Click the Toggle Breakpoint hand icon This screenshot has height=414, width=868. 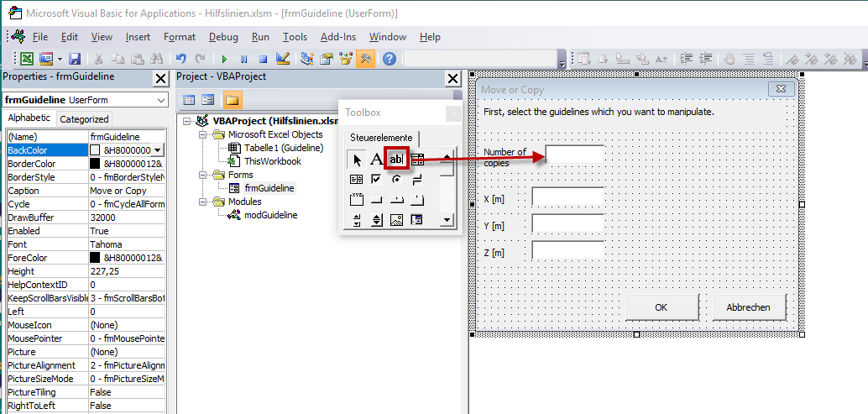pyautogui.click(x=729, y=58)
